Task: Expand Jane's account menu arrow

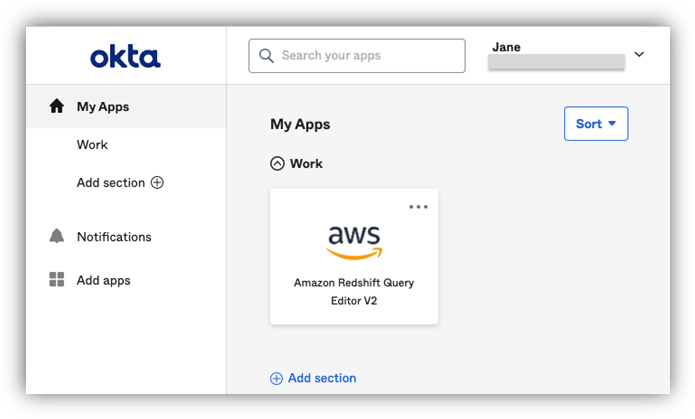Action: tap(639, 55)
